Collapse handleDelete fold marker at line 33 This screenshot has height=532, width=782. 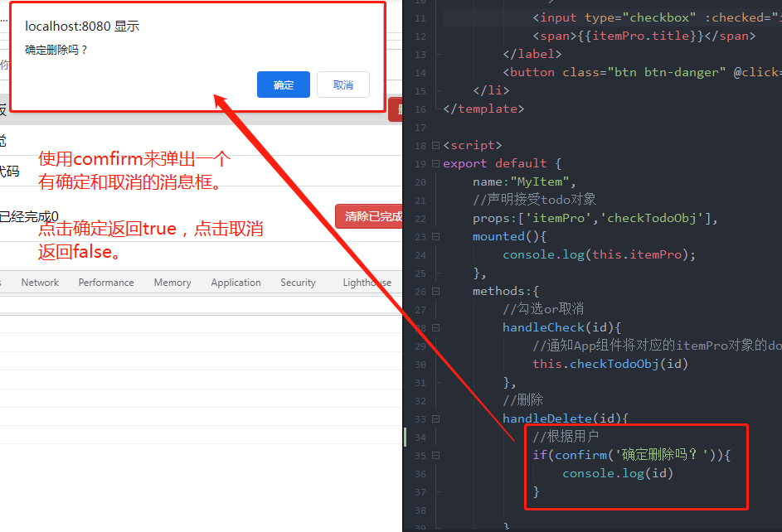tap(435, 419)
